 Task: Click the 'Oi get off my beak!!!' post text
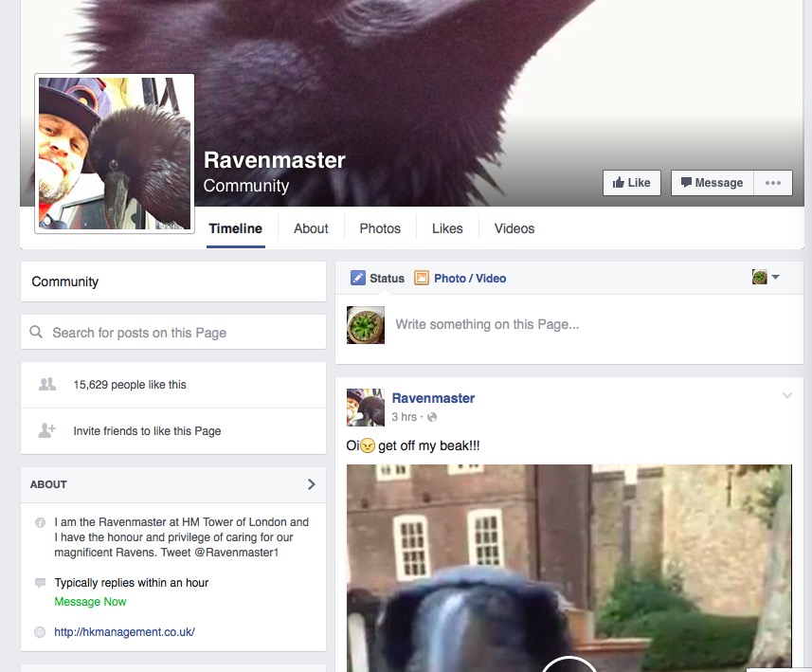(413, 445)
